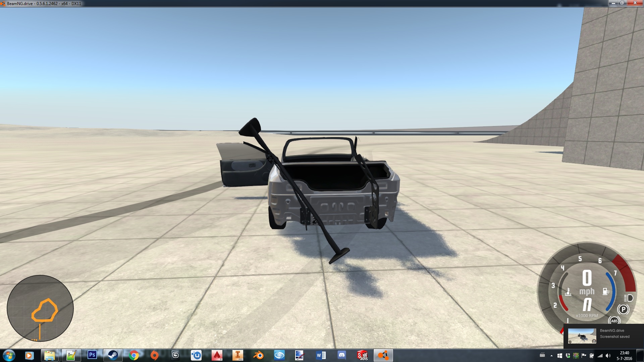Screen dimensions: 644x362
Task: Open 3ds Max from taskbar
Action: coord(175,355)
